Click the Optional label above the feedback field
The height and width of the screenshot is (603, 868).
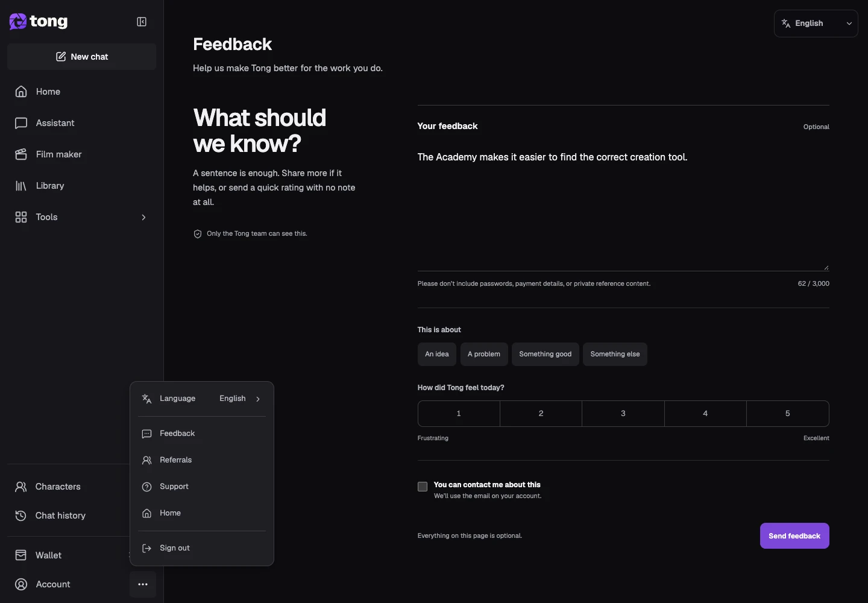[816, 127]
